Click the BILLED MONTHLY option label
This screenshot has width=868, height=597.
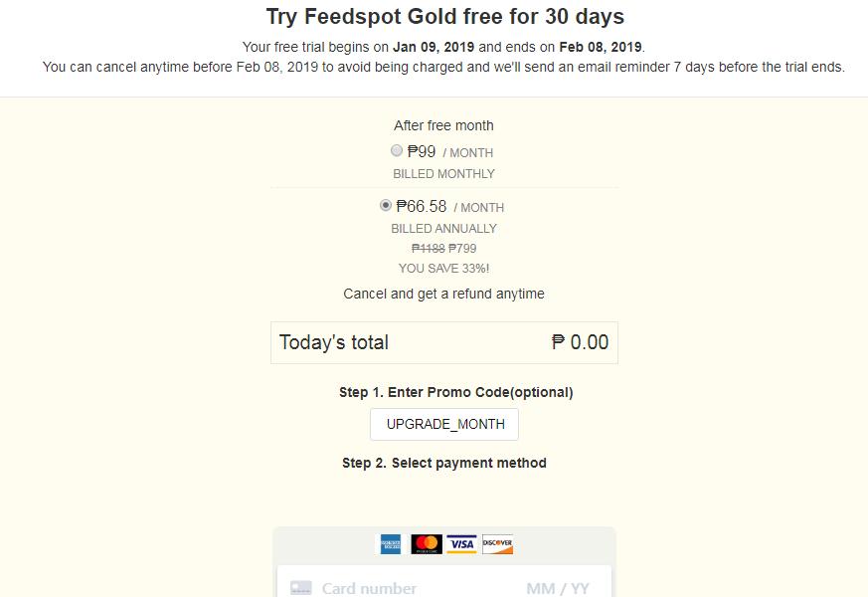443,173
